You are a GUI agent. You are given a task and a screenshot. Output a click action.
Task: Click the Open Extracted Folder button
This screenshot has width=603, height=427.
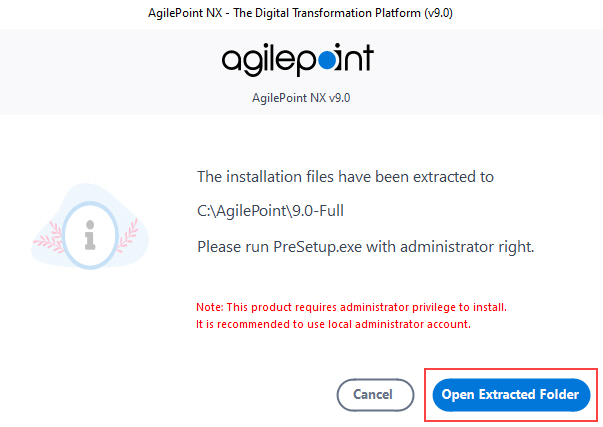tap(511, 395)
